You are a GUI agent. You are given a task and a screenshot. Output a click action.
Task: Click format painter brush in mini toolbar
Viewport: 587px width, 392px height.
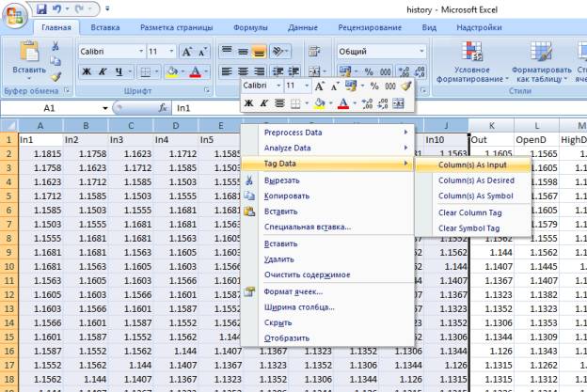click(x=406, y=86)
